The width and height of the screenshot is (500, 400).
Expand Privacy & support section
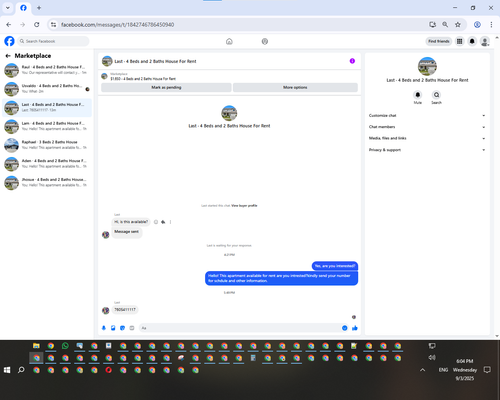pos(427,150)
